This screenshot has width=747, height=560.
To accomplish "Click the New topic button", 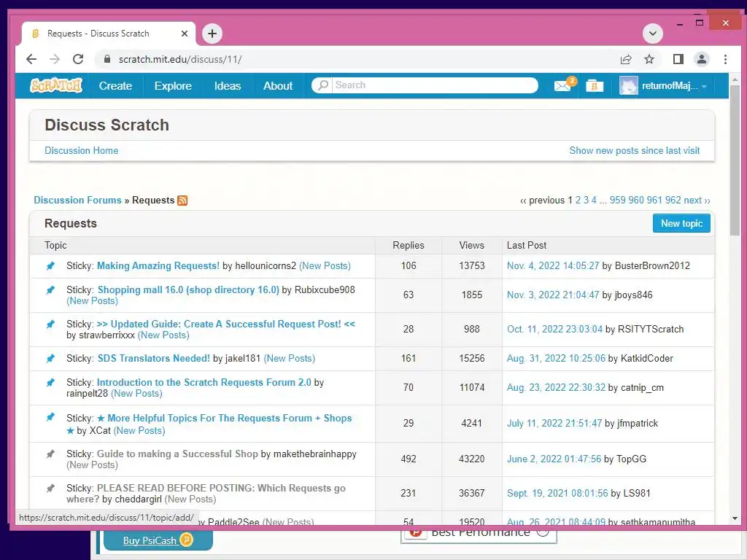I will (681, 223).
